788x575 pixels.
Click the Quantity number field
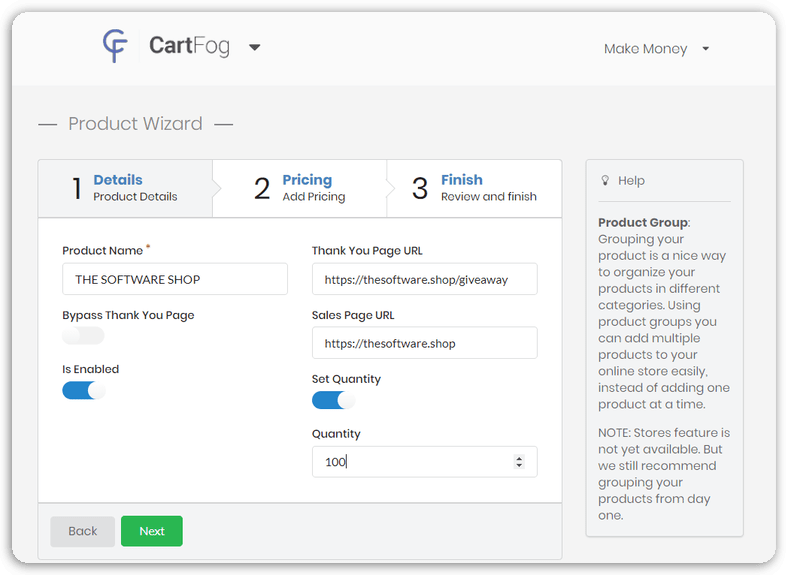[425, 461]
